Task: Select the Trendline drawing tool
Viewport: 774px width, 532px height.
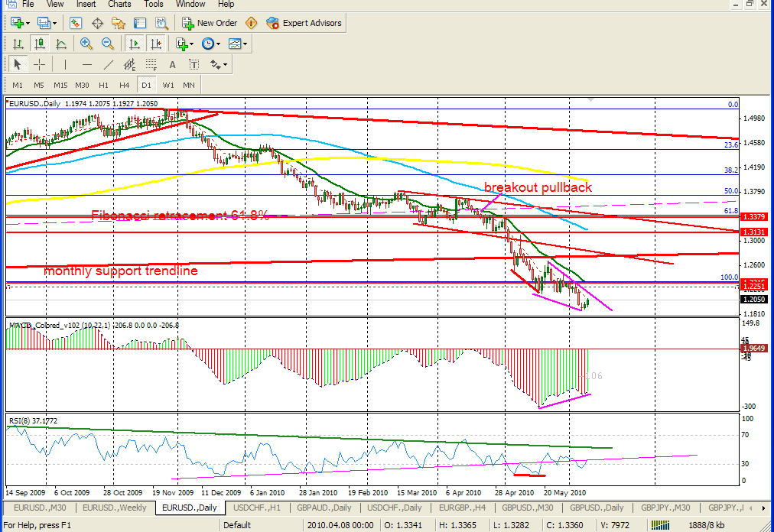Action: (x=108, y=65)
